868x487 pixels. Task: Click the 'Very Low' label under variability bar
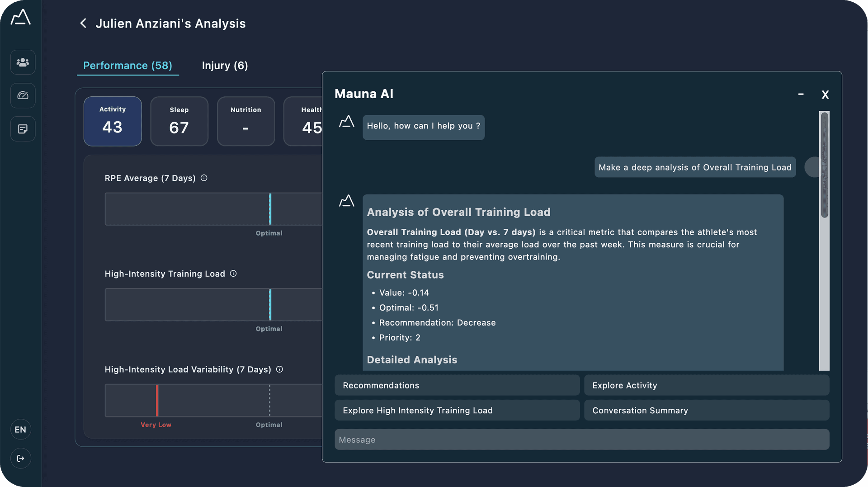pyautogui.click(x=156, y=425)
